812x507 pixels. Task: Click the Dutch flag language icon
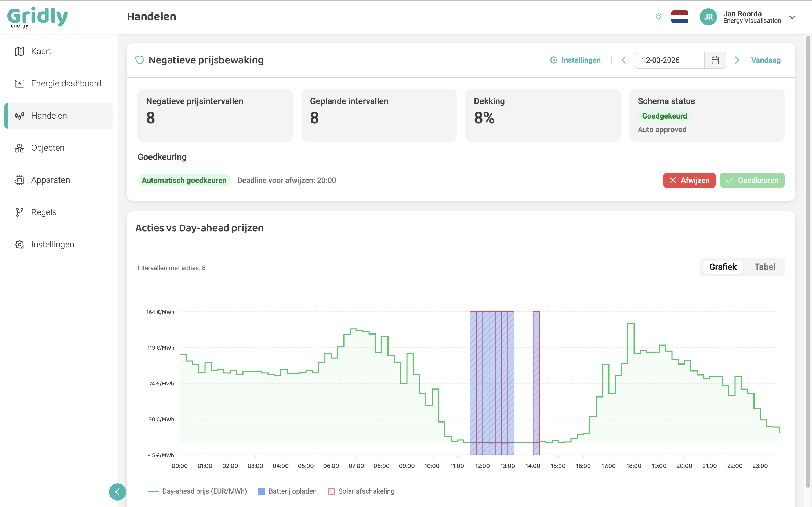[x=679, y=17]
